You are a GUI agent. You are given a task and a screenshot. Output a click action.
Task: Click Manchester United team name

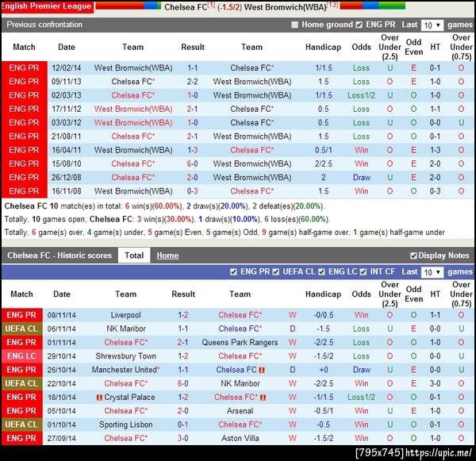125,370
